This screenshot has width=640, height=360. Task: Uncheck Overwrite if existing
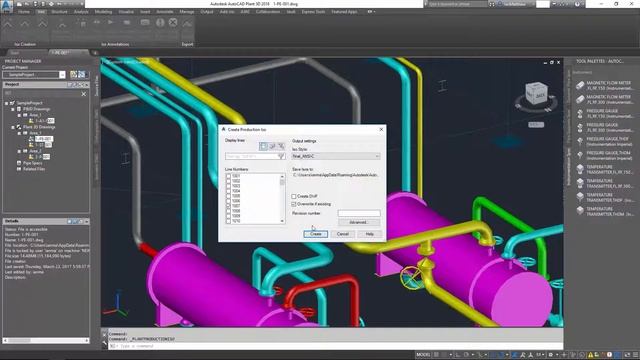[x=293, y=204]
